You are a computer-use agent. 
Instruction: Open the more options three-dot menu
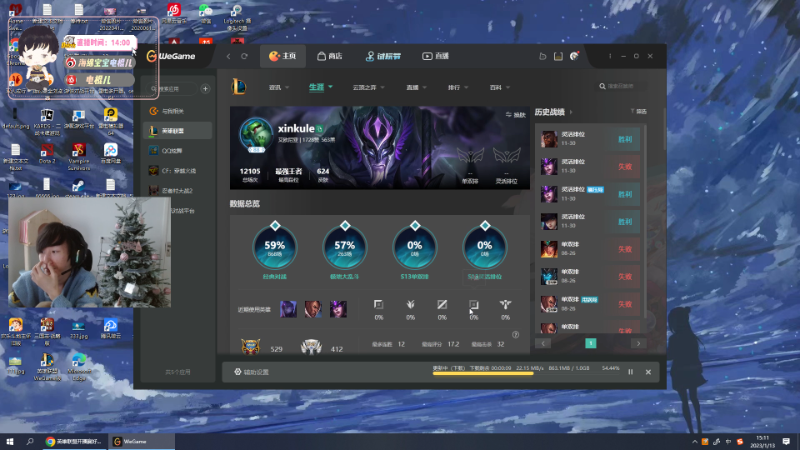coord(610,56)
